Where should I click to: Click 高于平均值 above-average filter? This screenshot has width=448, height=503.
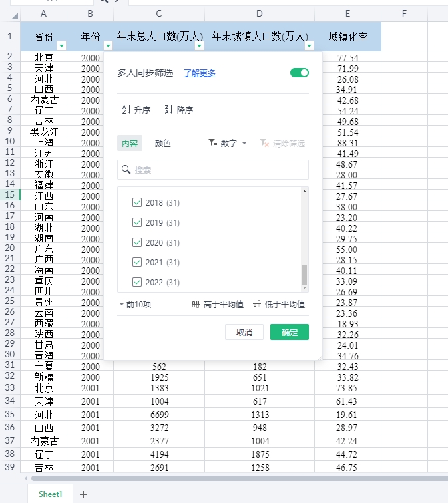tap(218, 304)
